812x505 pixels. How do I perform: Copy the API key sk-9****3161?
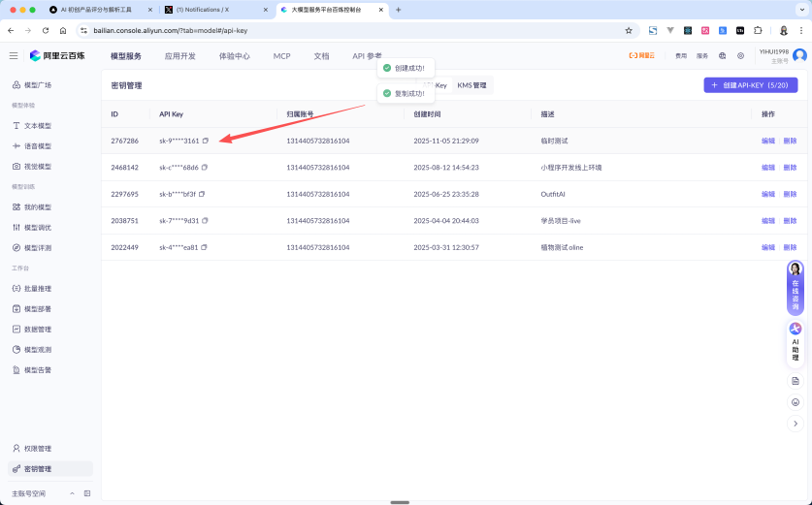[x=206, y=141]
